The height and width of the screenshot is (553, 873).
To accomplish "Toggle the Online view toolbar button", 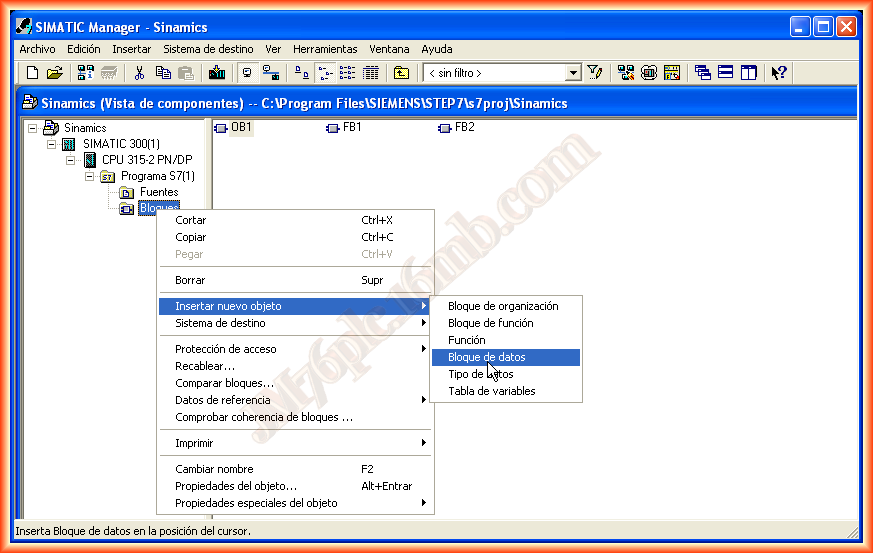I will pos(270,73).
